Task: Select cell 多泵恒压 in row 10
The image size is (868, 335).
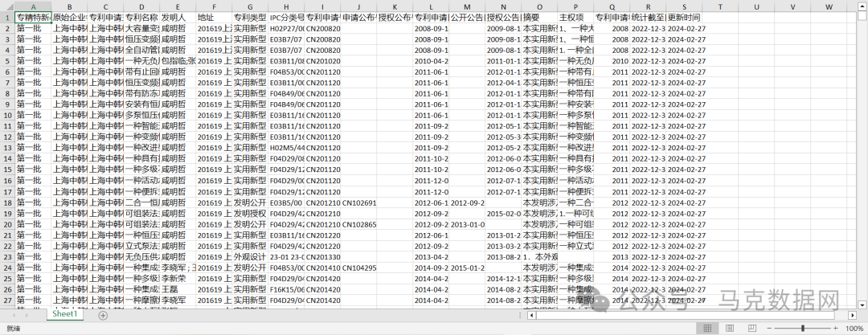Action: pyautogui.click(x=141, y=115)
